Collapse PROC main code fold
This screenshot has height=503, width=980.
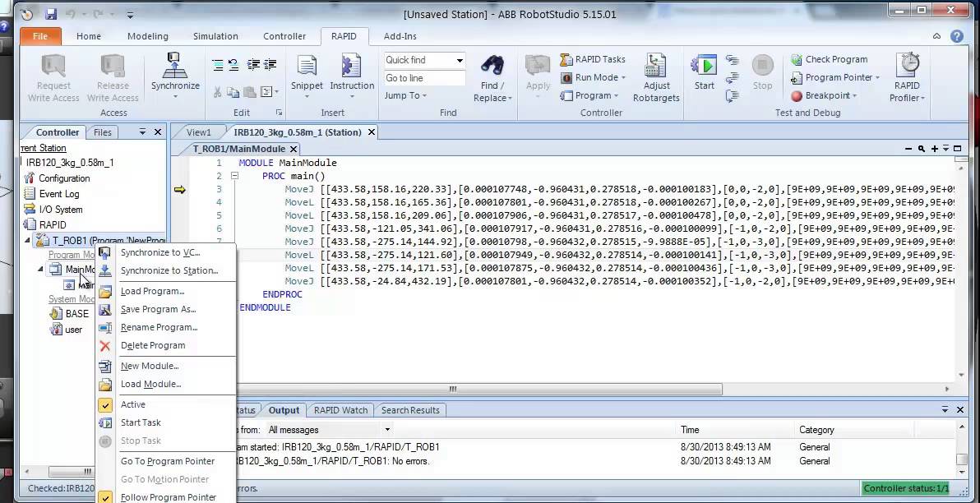tap(235, 176)
